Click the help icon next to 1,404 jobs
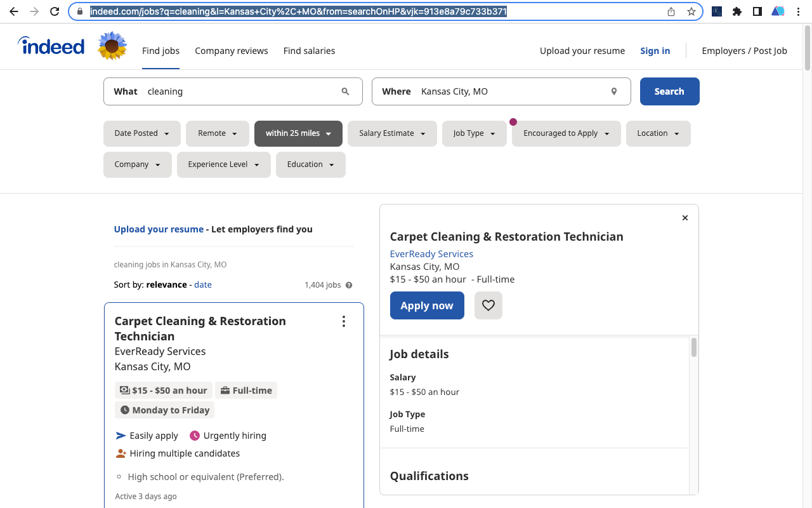Image resolution: width=812 pixels, height=508 pixels. 349,285
